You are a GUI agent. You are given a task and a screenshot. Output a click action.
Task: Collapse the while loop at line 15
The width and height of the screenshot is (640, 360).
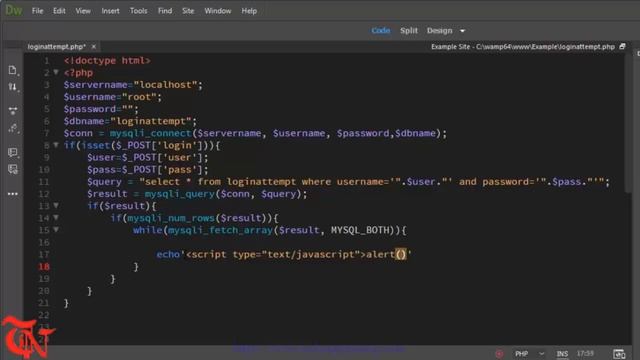(56, 229)
